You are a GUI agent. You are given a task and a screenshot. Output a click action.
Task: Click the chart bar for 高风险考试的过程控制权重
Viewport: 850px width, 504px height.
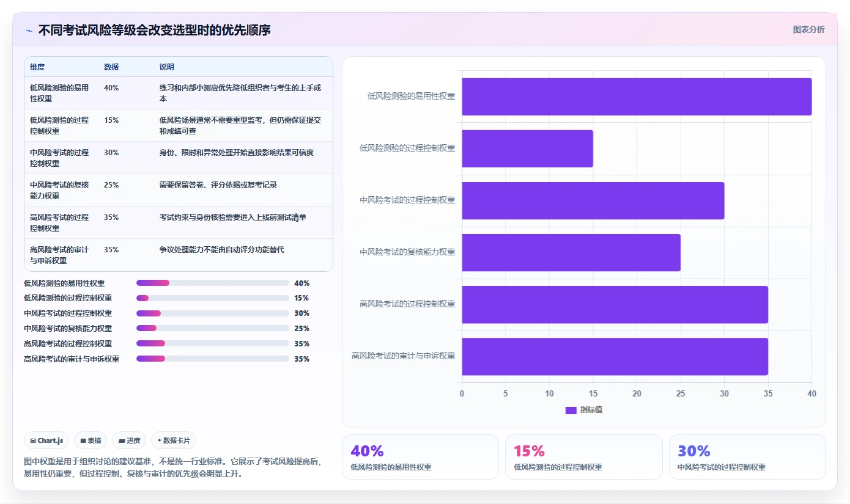click(615, 304)
